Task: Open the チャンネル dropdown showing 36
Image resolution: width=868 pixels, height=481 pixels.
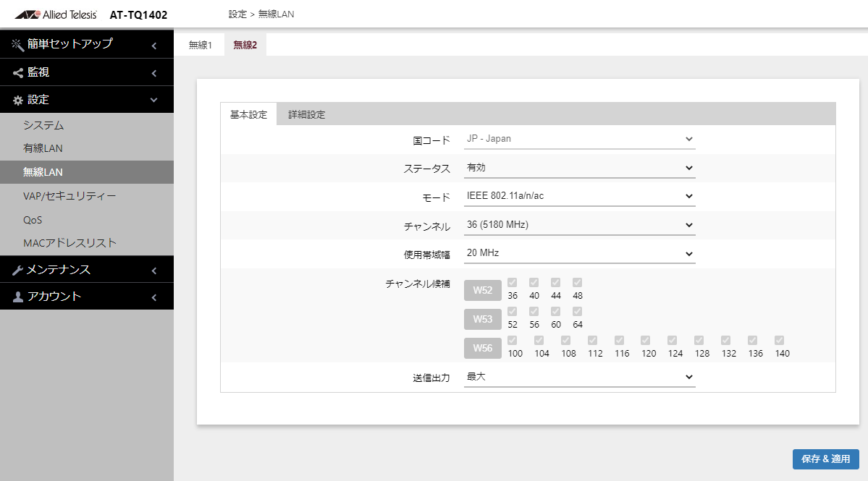Action: pyautogui.click(x=580, y=225)
